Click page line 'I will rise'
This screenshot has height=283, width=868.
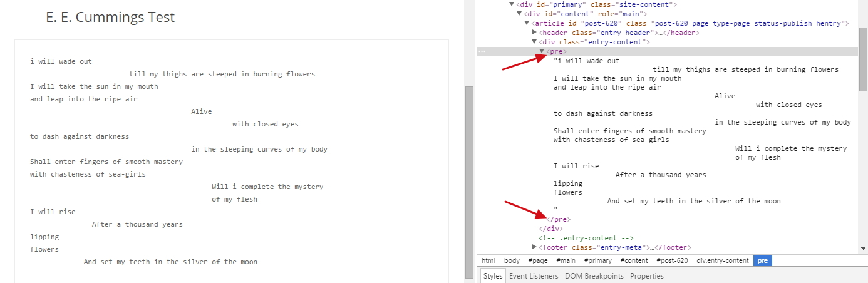(53, 212)
